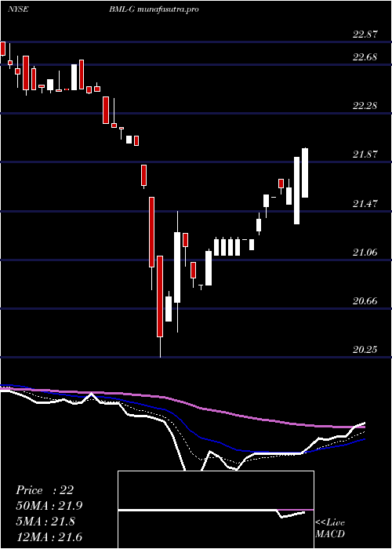Click the 5MA : 21.8 readout
The width and height of the screenshot is (392, 549).
click(45, 522)
